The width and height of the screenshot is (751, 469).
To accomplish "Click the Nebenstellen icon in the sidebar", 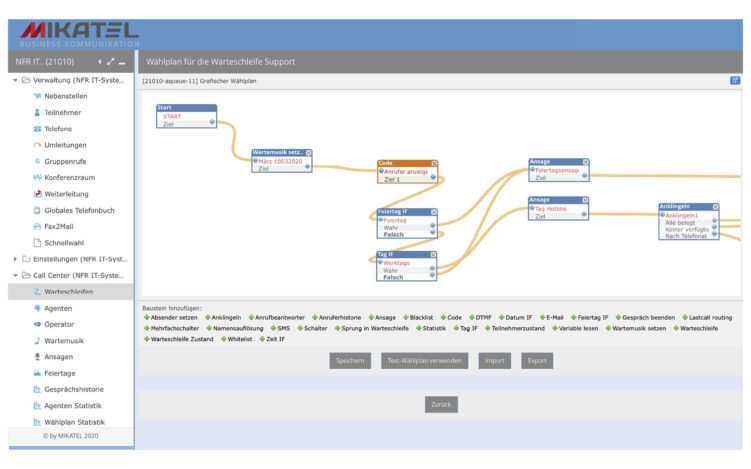I will 37,96.
